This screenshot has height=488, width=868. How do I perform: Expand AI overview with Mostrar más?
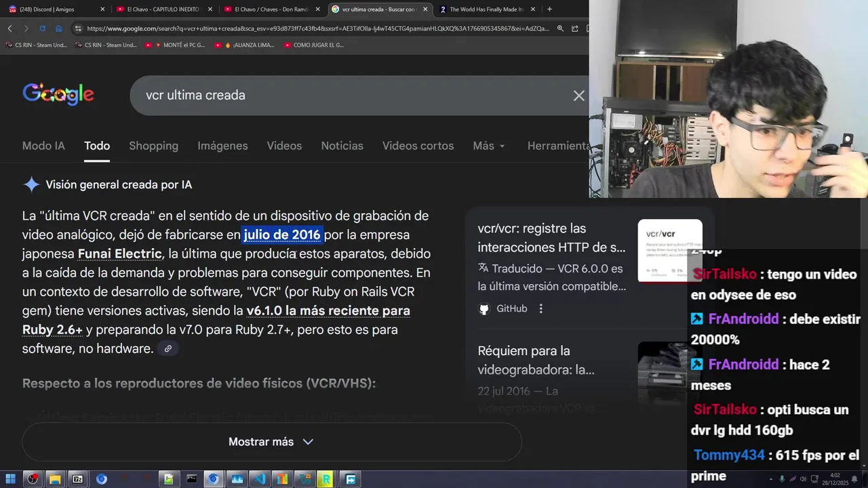[x=271, y=442]
